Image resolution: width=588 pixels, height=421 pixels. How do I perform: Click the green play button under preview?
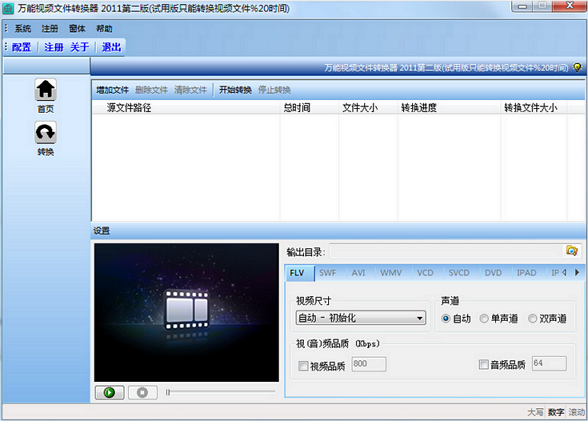109,393
